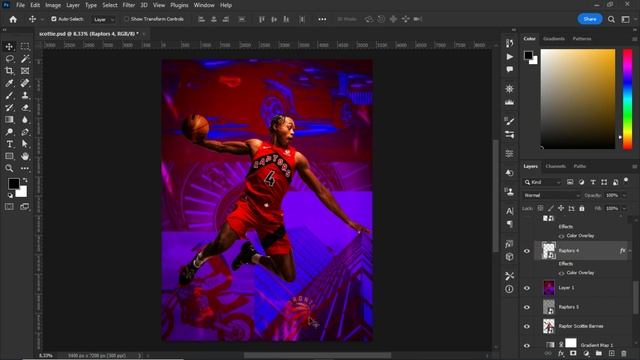Click the Home icon in options bar
The image size is (640, 360).
pyautogui.click(x=13, y=19)
